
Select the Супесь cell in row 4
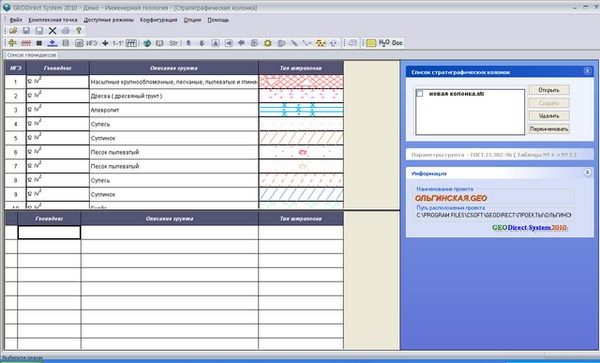[174, 124]
